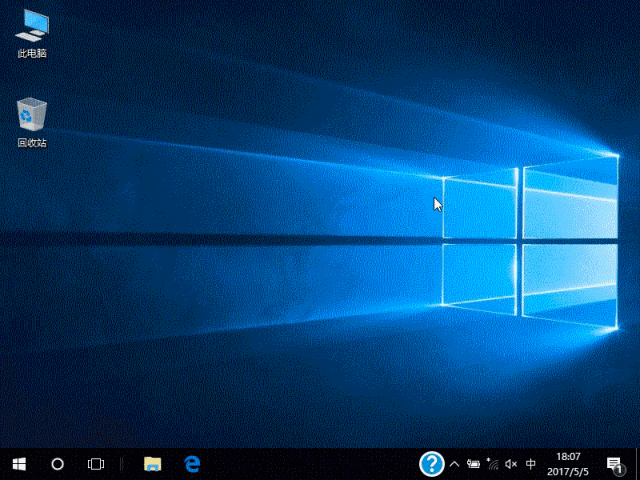Click the blue help question-mark icon
The height and width of the screenshot is (480, 640).
click(x=431, y=464)
